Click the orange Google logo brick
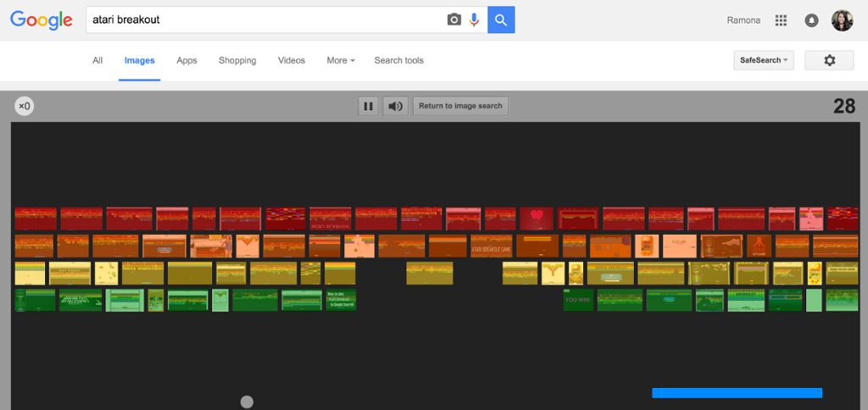The height and width of the screenshot is (410, 868). [x=679, y=247]
